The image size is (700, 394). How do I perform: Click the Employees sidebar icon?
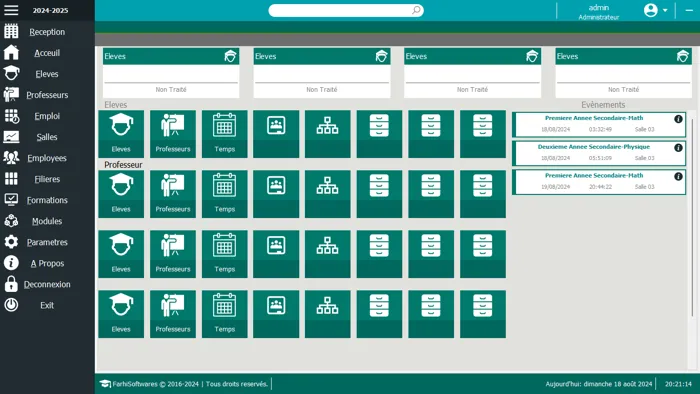coord(11,158)
